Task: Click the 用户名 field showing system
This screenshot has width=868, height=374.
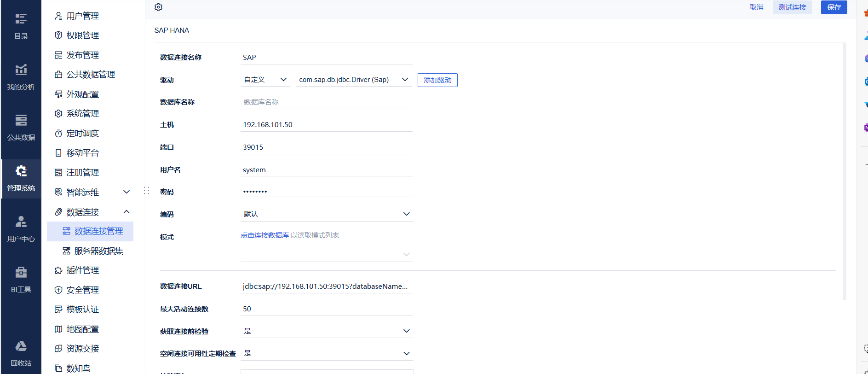Action: coord(327,170)
